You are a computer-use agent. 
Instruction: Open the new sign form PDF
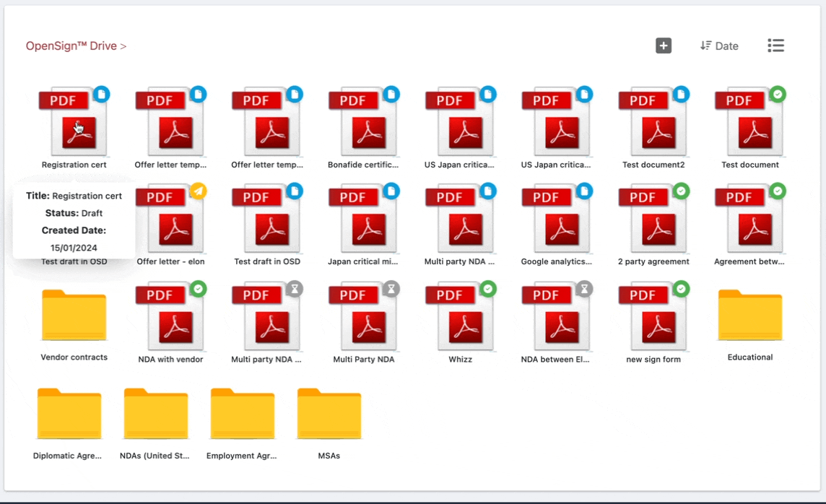coord(653,316)
